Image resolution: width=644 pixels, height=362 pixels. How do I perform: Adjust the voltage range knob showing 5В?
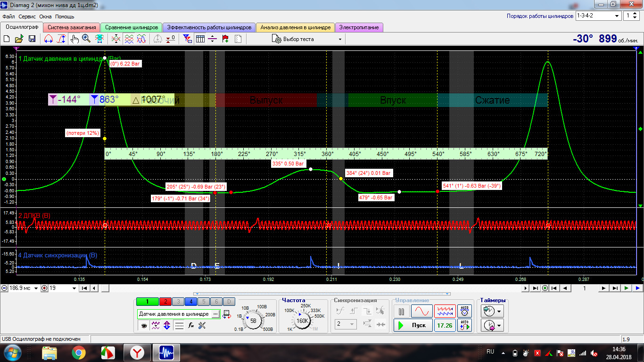click(x=253, y=321)
